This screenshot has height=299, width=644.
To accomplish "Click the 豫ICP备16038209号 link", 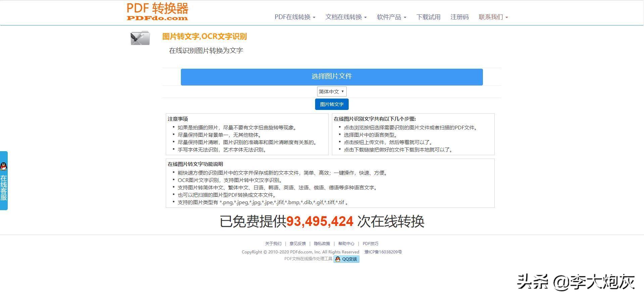I will 383,252.
